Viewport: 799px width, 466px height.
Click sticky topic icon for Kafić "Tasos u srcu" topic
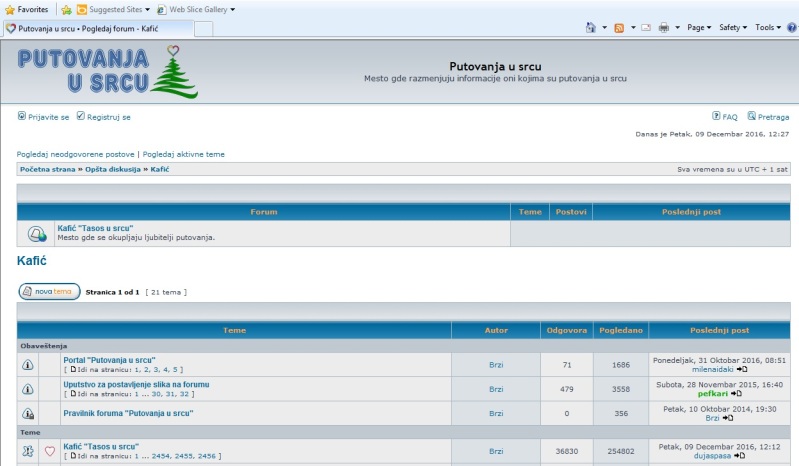click(28, 451)
